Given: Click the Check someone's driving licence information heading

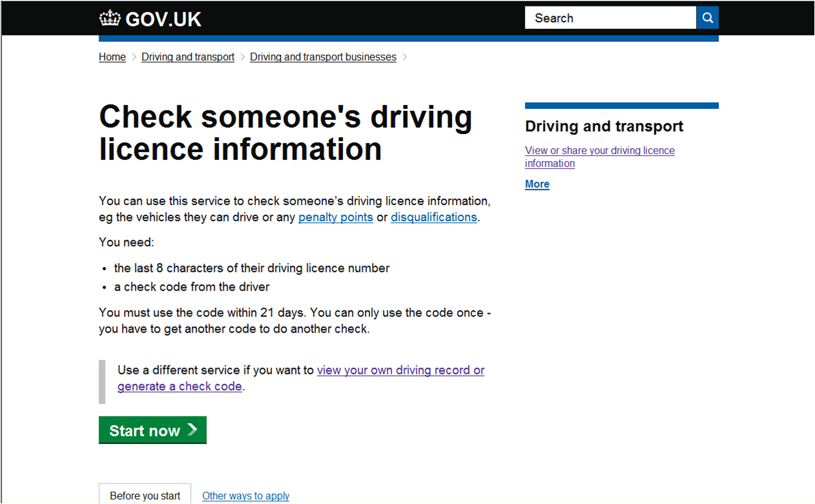Looking at the screenshot, I should (x=286, y=133).
